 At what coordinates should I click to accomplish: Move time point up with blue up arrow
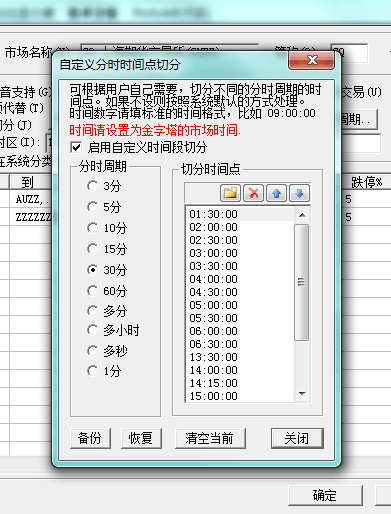coord(276,193)
